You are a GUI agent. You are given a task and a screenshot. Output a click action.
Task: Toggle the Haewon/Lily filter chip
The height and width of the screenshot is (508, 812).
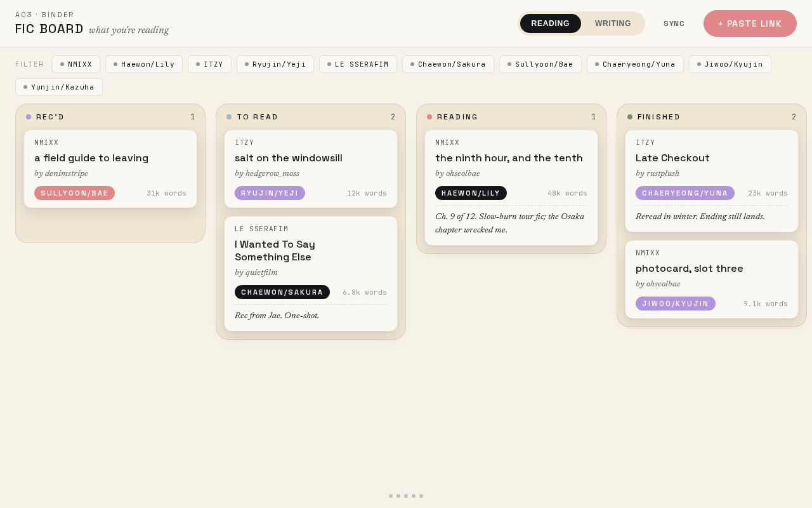pos(144,64)
